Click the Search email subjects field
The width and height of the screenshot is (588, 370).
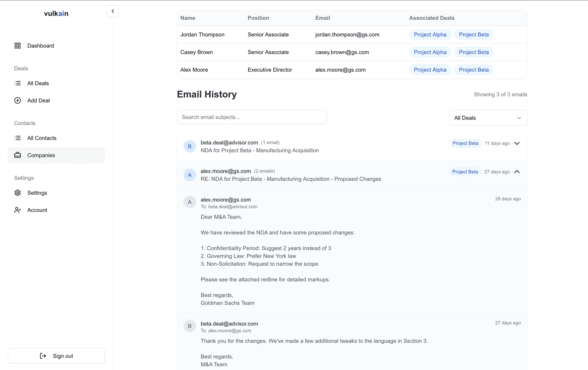pyautogui.click(x=252, y=117)
